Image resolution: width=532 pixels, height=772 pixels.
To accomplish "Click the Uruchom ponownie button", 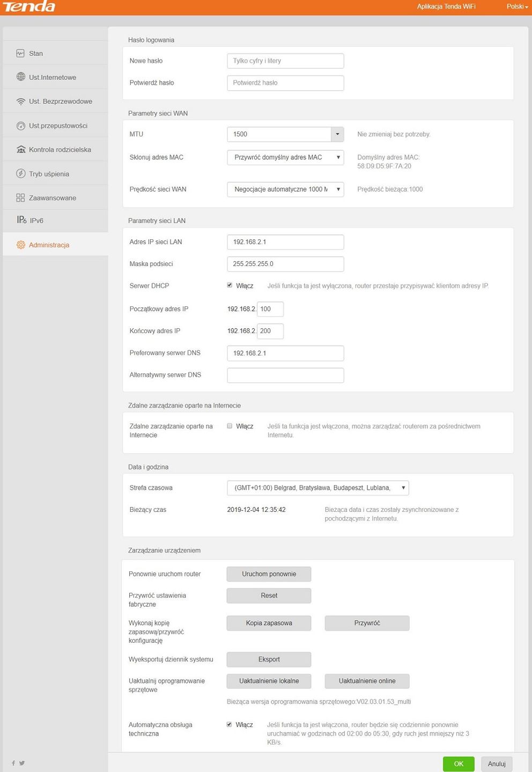I will pyautogui.click(x=269, y=574).
